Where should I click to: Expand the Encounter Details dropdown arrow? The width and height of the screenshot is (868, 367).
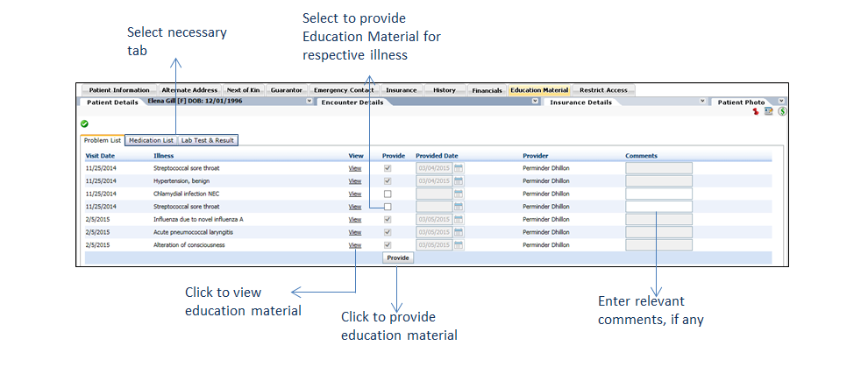pyautogui.click(x=535, y=102)
